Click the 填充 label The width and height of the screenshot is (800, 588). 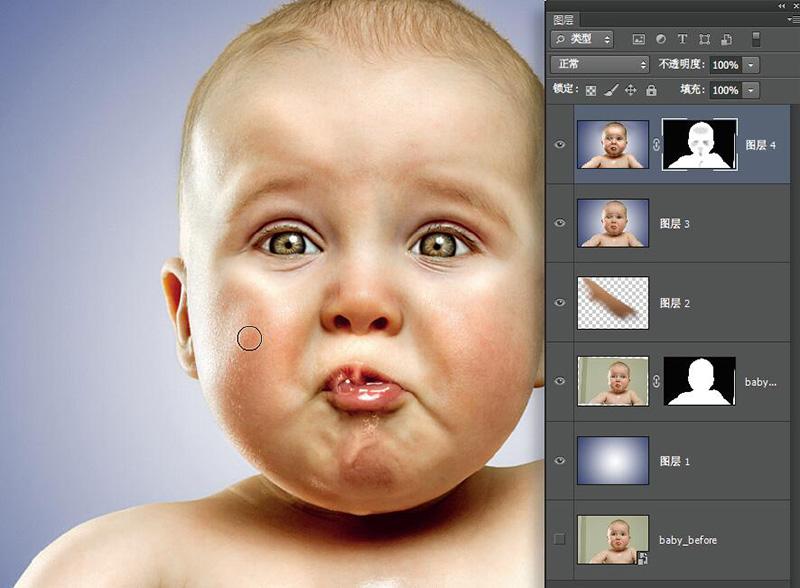pyautogui.click(x=692, y=89)
